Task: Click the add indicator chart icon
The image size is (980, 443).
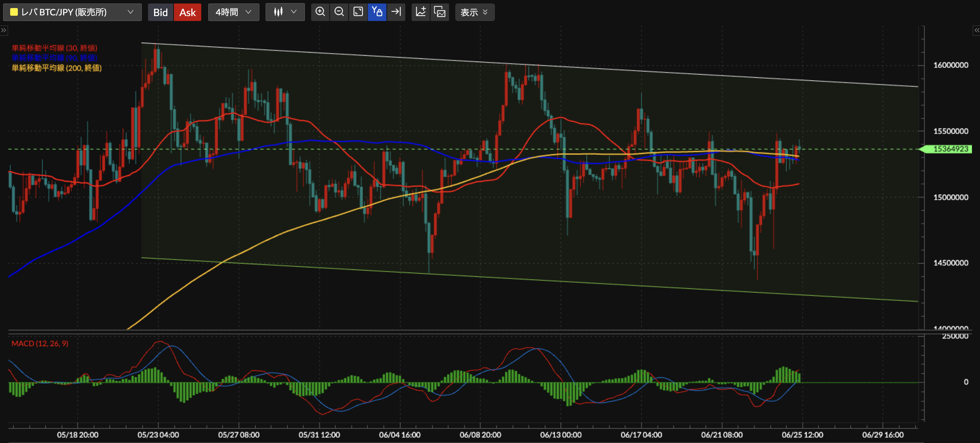Action: (421, 12)
